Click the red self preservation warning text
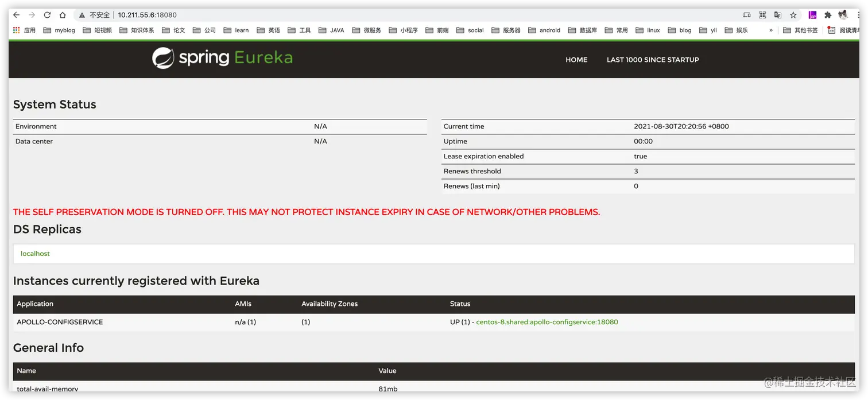Screen dimensions: 868x400 [x=307, y=212]
